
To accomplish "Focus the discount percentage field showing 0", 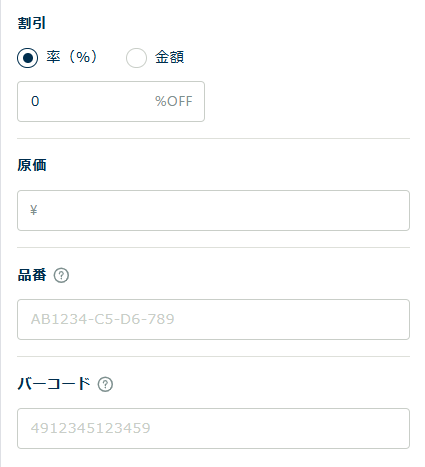I will point(111,101).
